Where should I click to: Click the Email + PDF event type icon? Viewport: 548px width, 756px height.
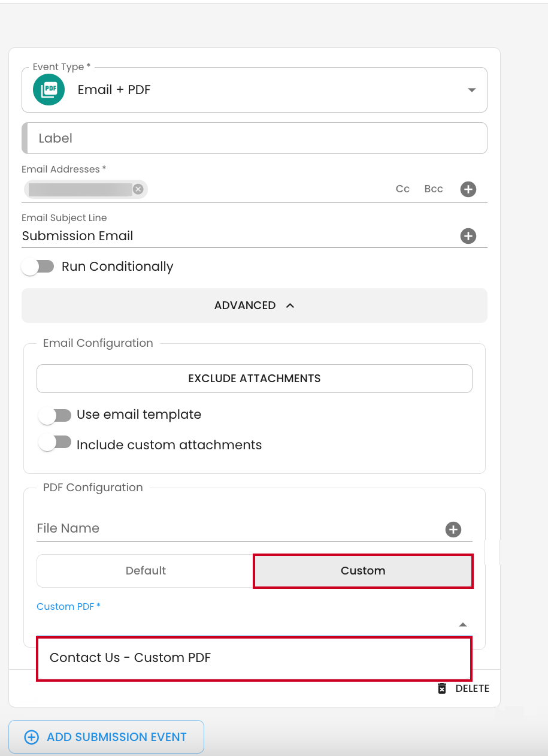click(49, 90)
